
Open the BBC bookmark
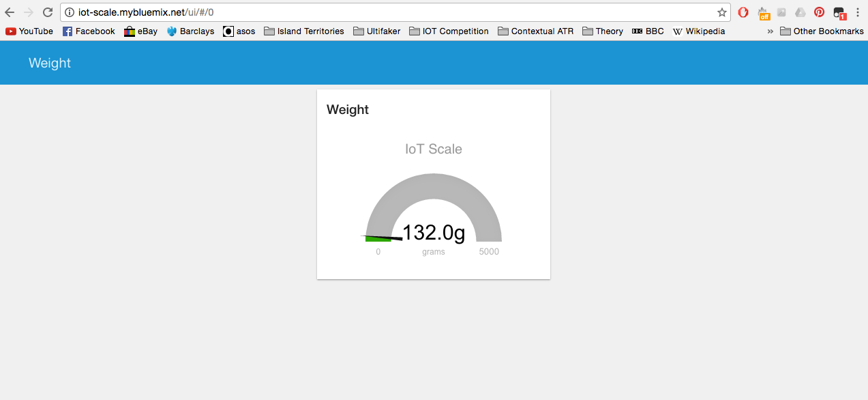pos(647,31)
